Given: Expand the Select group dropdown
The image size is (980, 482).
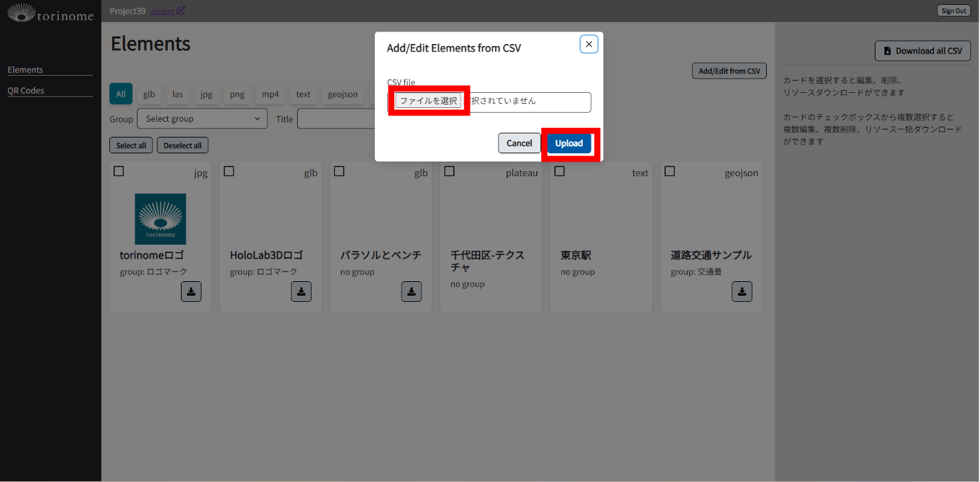Looking at the screenshot, I should [x=202, y=119].
